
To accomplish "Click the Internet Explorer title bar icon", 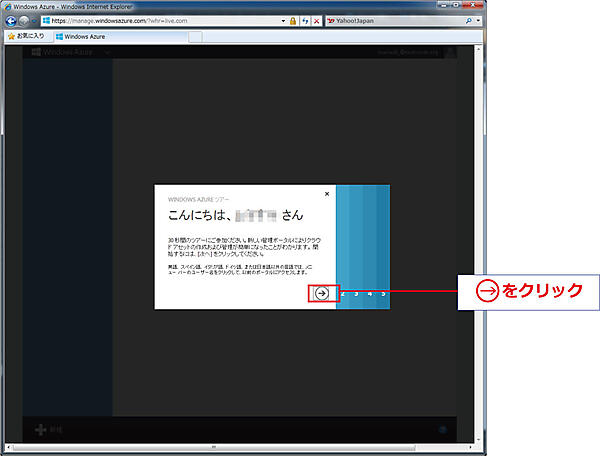I will click(8, 7).
